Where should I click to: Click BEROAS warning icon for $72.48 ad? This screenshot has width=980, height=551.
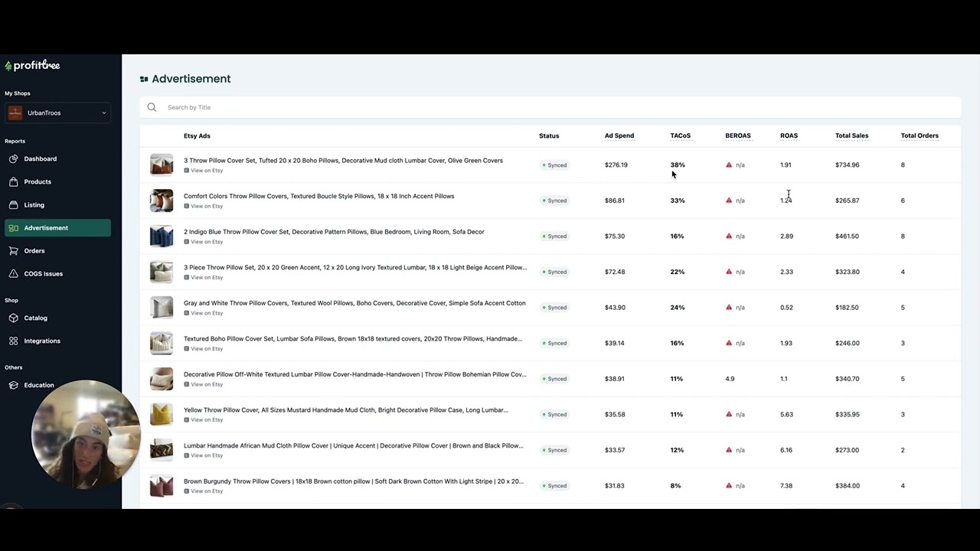729,272
